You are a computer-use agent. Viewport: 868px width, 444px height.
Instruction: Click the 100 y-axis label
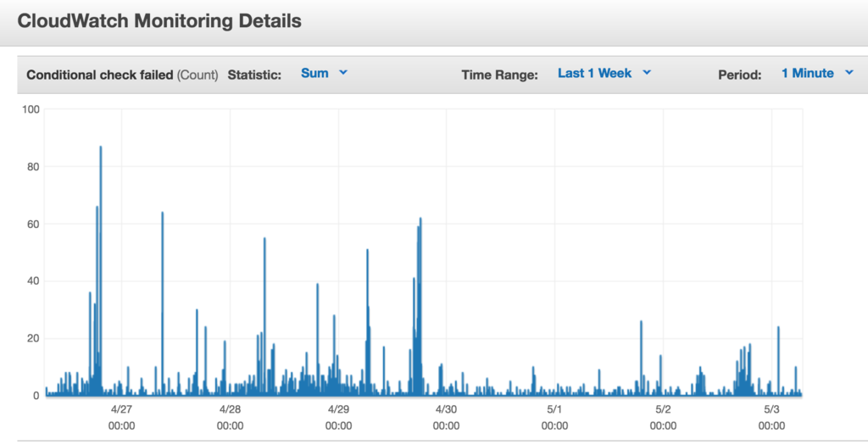click(31, 109)
